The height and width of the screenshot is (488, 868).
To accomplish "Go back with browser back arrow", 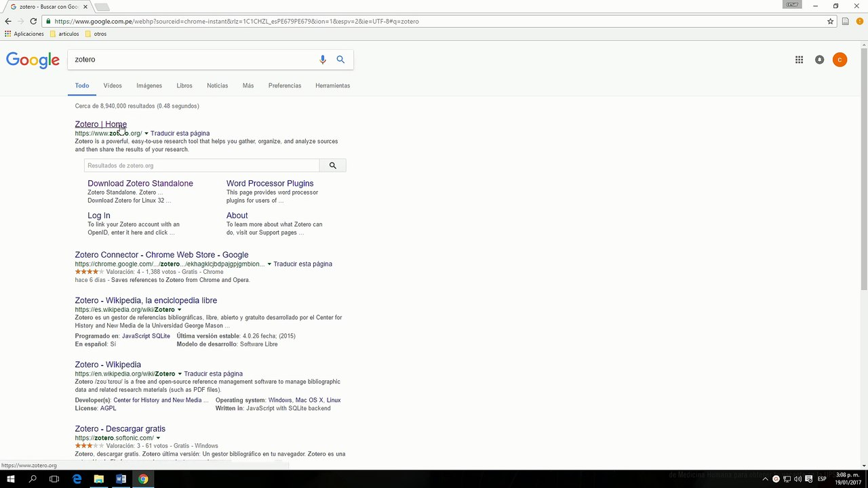I will tap(8, 21).
